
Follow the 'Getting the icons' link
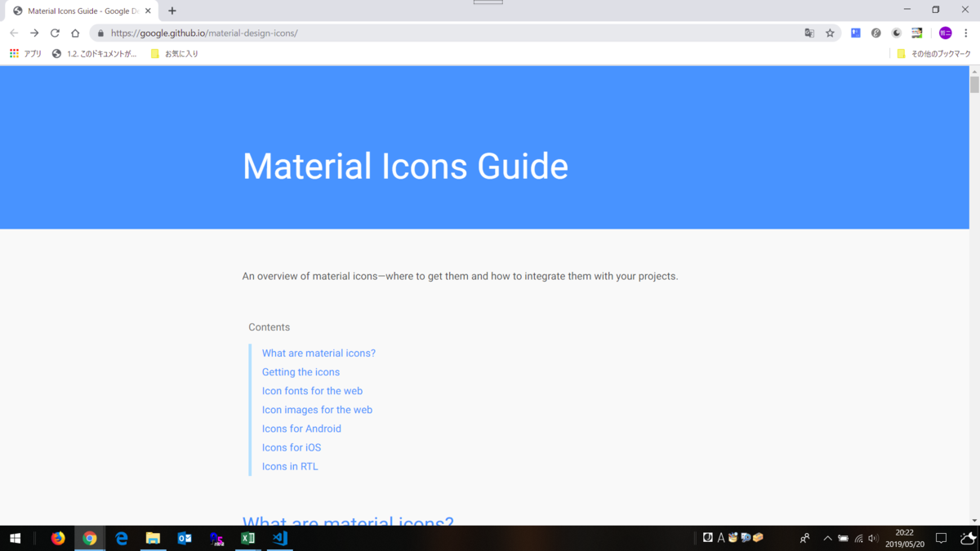coord(301,372)
